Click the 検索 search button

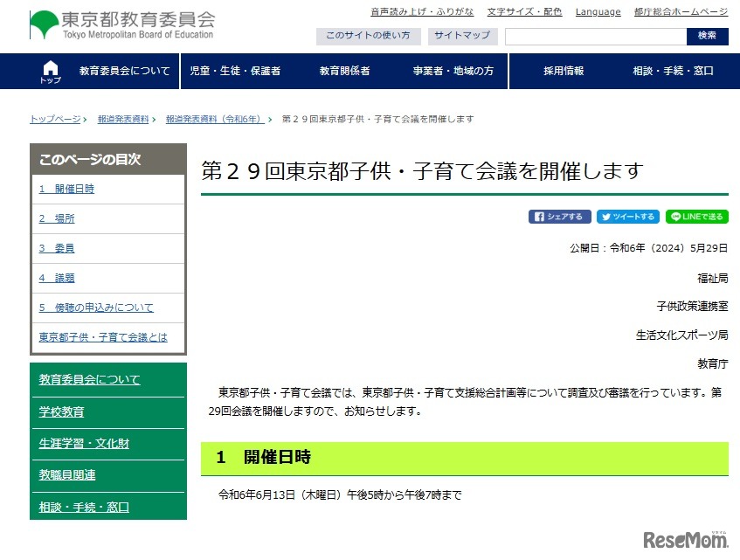coord(707,36)
